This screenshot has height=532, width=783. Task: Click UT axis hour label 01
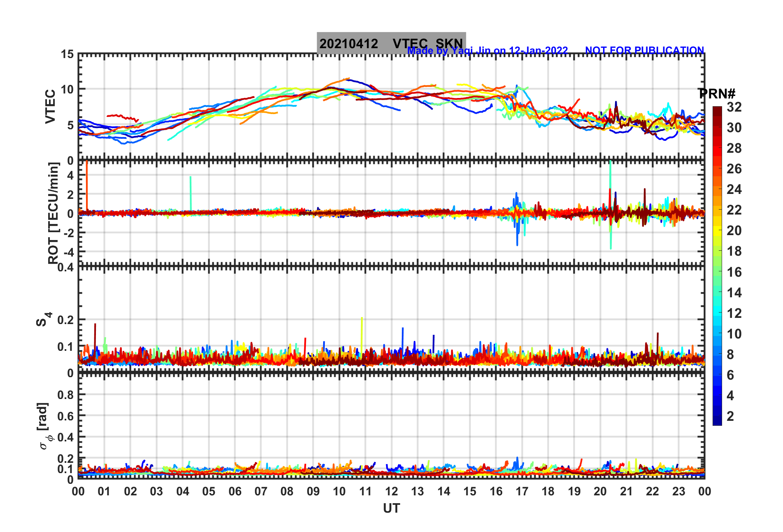(x=104, y=491)
